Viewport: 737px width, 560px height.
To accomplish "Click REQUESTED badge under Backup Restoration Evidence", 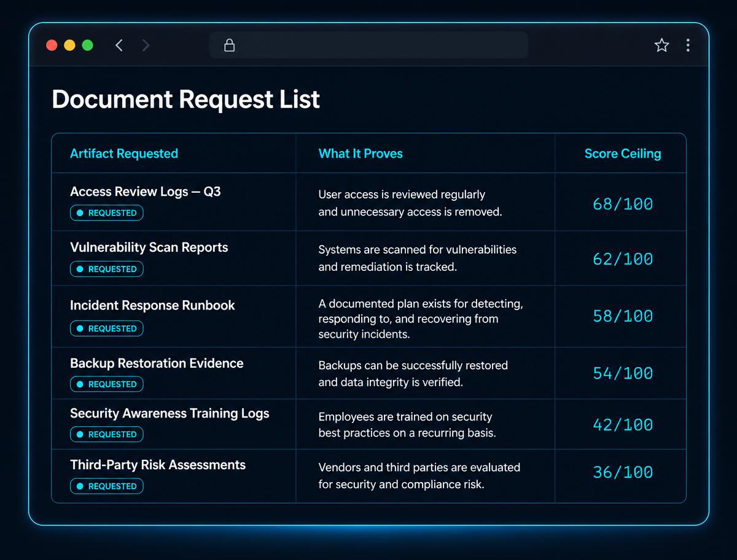I will [106, 384].
